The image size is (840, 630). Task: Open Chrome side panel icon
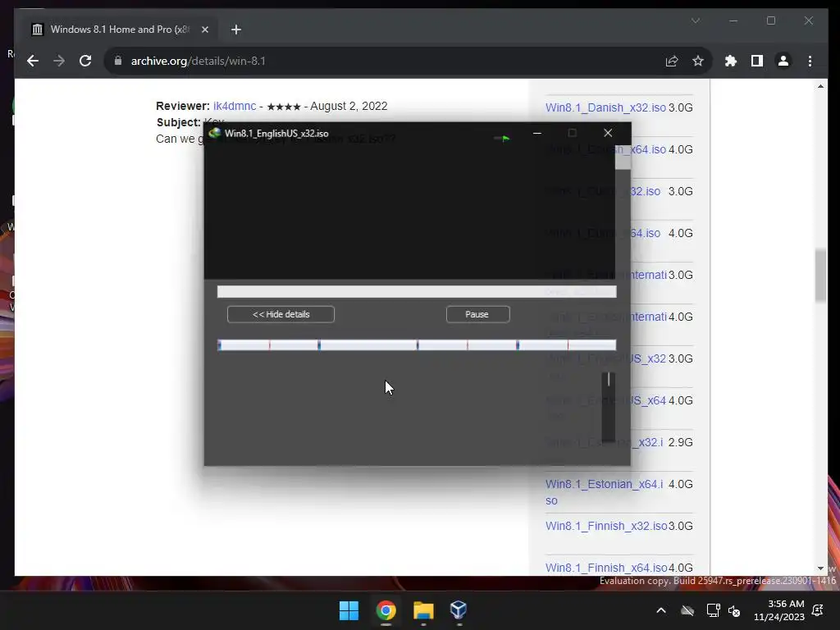(x=757, y=61)
